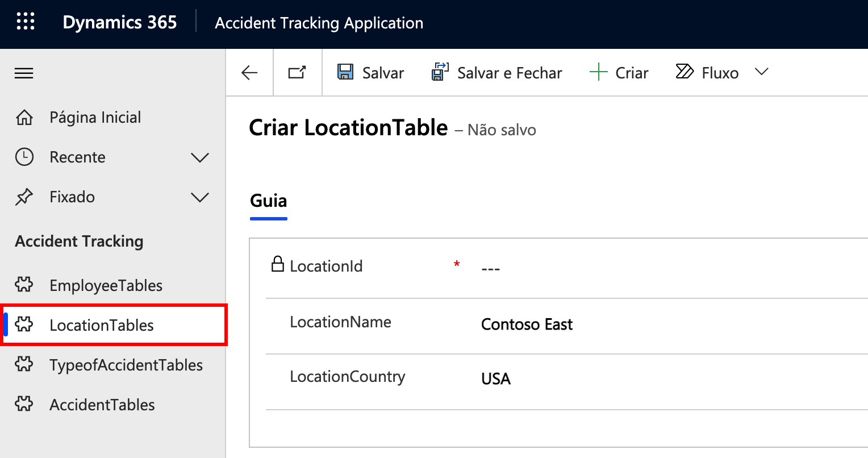Expand the Recente section chevron
The height and width of the screenshot is (458, 868).
[200, 157]
